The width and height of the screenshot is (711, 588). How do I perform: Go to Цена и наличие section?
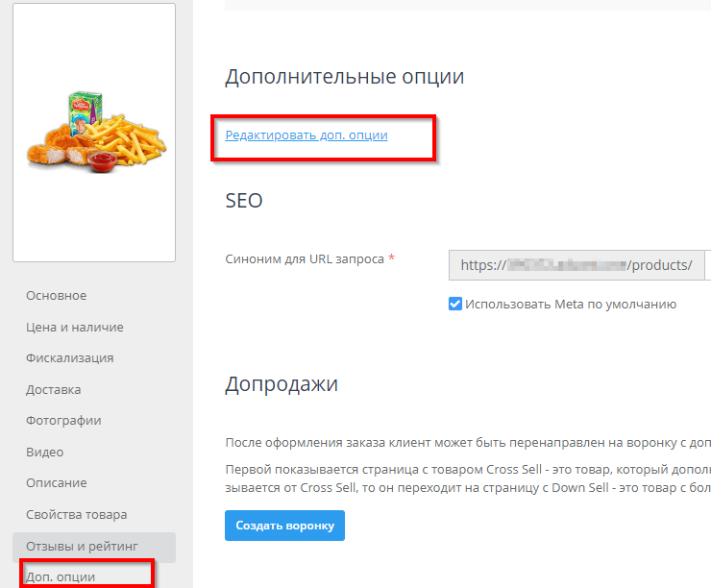(74, 328)
